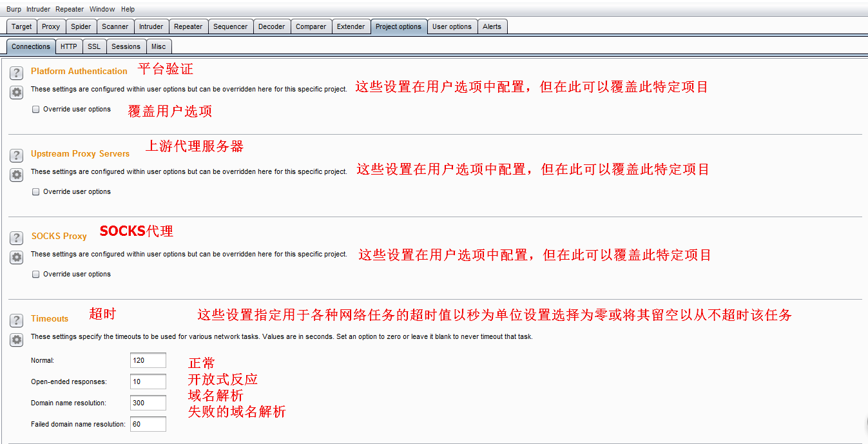Viewport: 868px width, 444px height.
Task: Switch to the Sessions sub-tab
Action: coord(126,46)
